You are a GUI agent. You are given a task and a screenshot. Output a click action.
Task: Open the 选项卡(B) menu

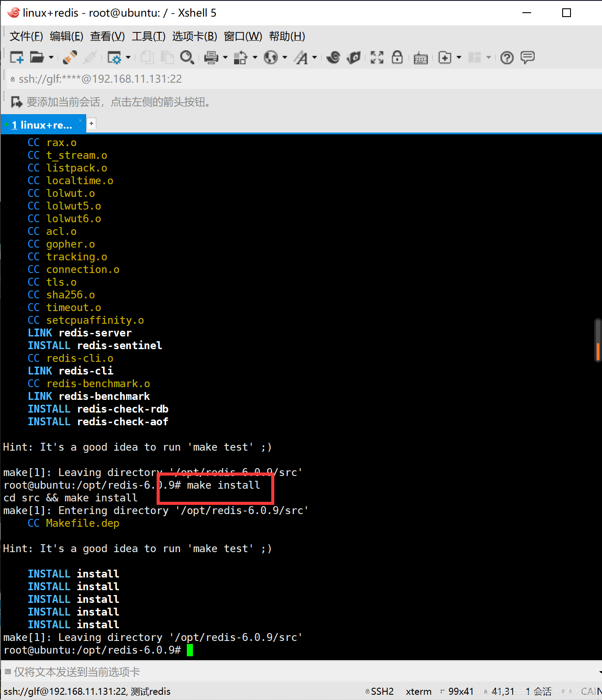click(x=195, y=36)
